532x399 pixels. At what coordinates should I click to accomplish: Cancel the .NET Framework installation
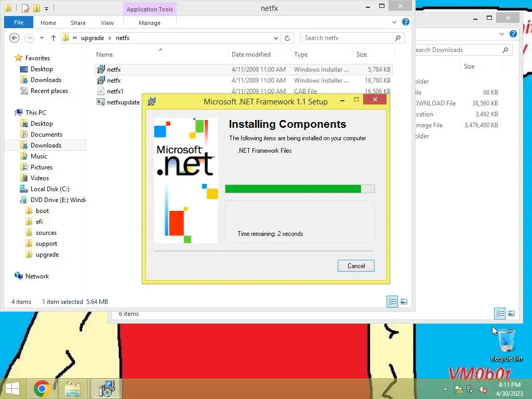point(356,266)
